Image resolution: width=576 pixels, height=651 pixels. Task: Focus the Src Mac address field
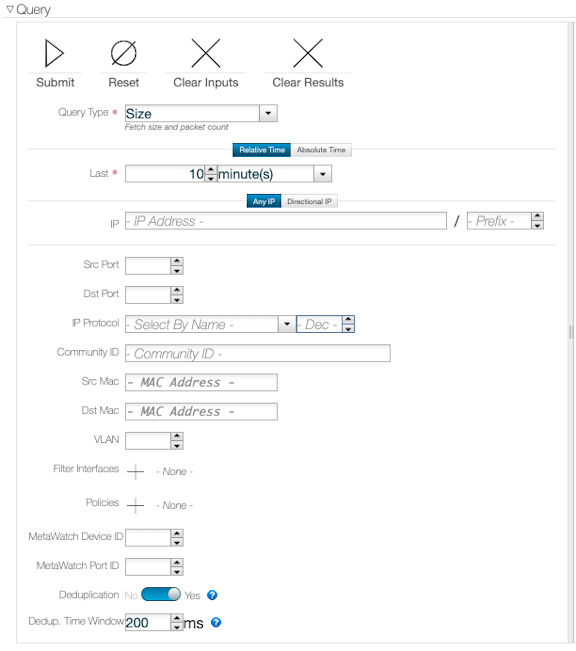pos(201,382)
